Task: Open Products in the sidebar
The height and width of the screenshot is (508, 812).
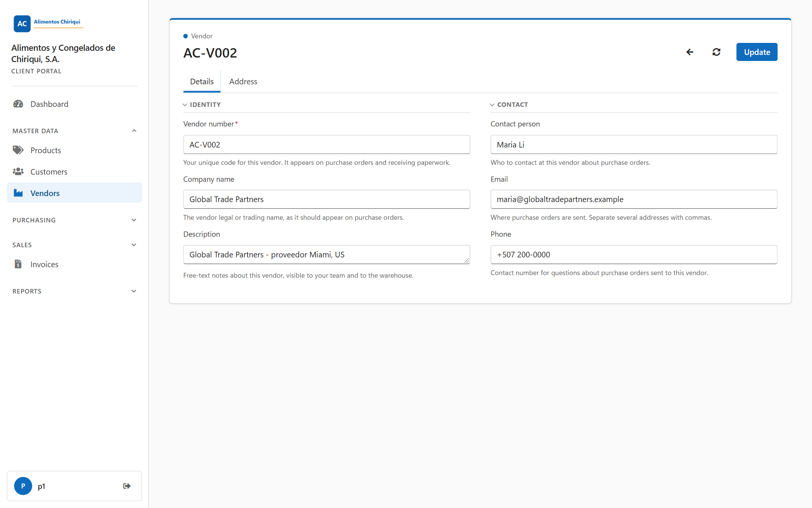Action: tap(74, 150)
